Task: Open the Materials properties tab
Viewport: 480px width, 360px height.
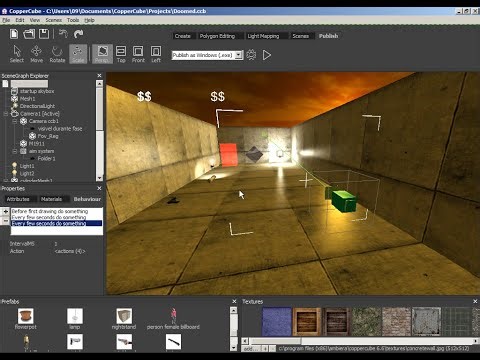Action: [51, 199]
